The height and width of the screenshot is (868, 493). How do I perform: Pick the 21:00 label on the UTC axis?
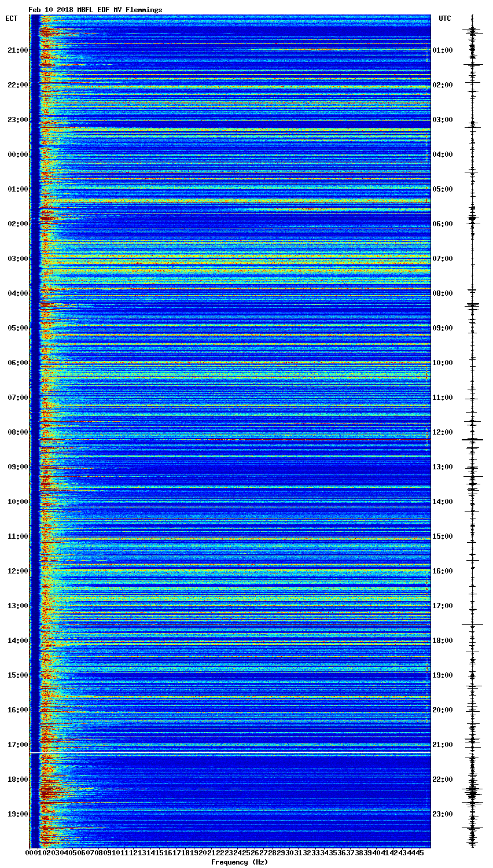point(442,745)
